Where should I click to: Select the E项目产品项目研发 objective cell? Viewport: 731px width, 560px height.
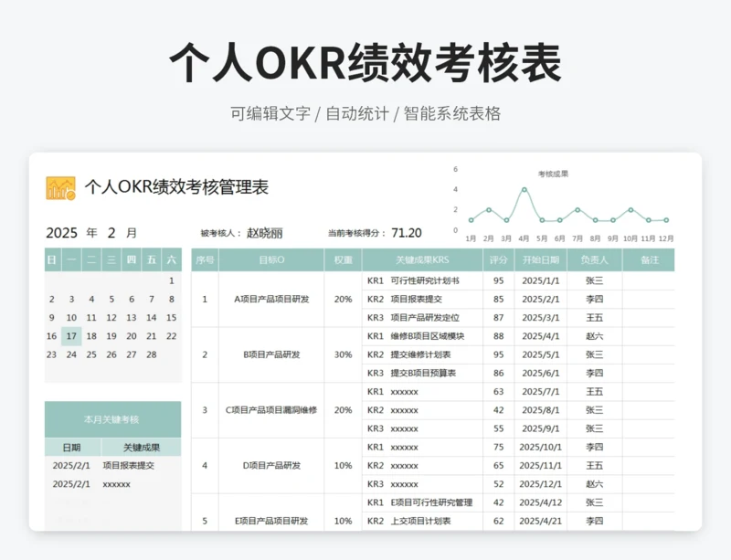point(271,512)
